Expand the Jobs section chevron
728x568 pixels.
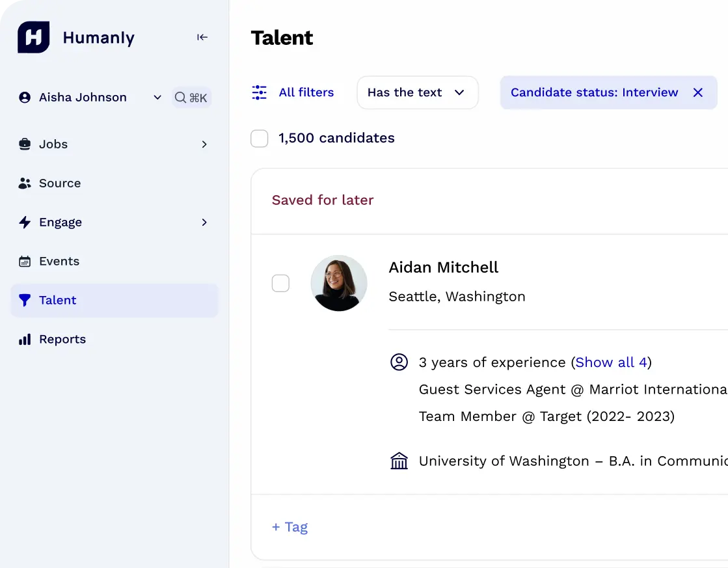click(204, 144)
